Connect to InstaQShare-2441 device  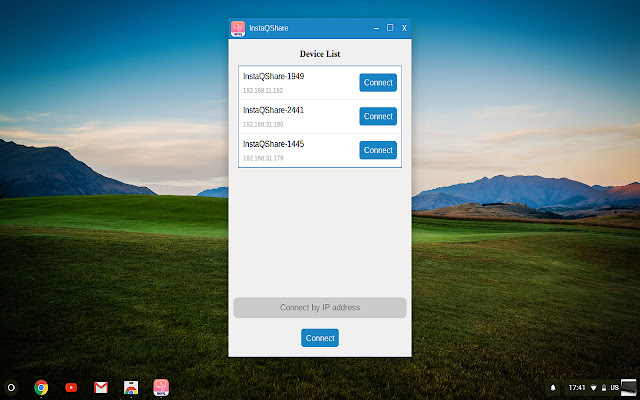378,116
